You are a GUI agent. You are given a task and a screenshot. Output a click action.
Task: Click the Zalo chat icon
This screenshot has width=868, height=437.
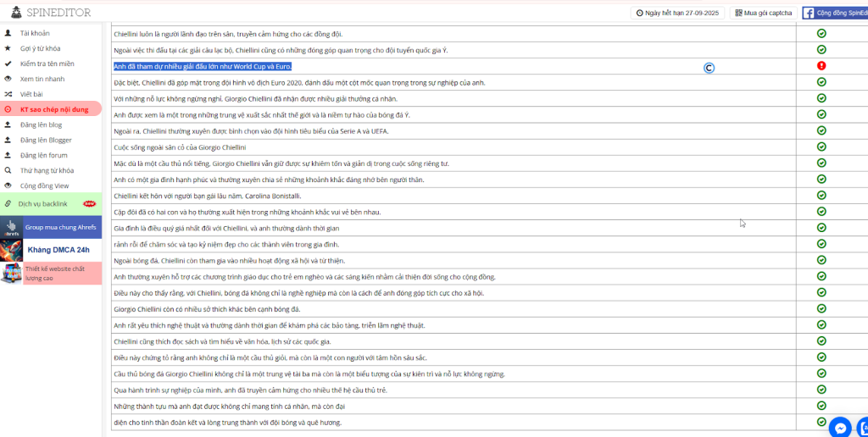click(862, 428)
